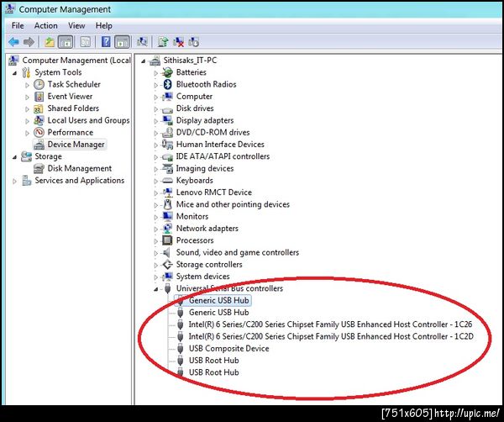This screenshot has width=504, height=422.
Task: Click the Network adapters icon
Action: [x=167, y=229]
